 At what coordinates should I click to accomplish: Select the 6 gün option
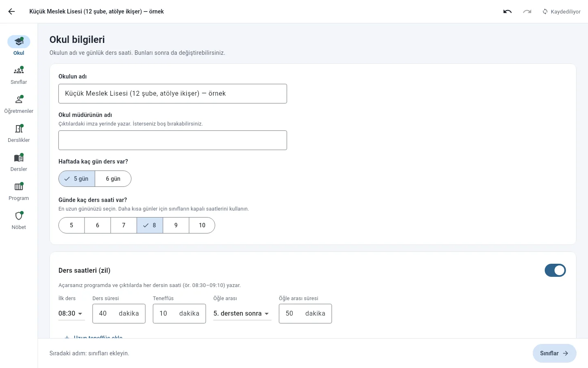(113, 179)
